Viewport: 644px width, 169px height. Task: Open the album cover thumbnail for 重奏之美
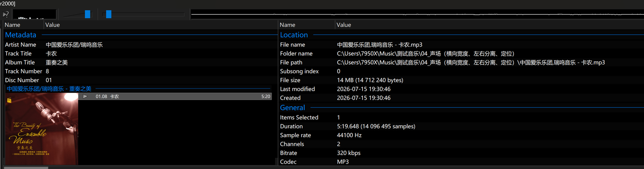click(x=41, y=129)
